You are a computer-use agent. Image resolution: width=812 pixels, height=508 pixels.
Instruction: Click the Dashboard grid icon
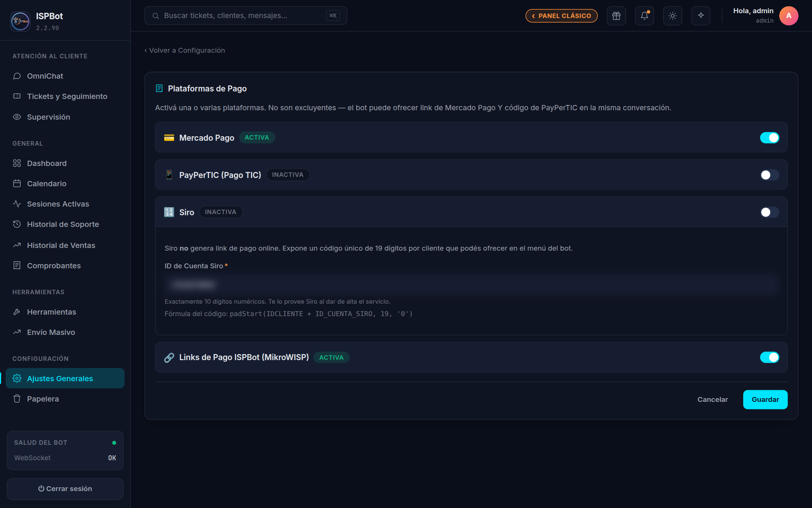point(17,163)
